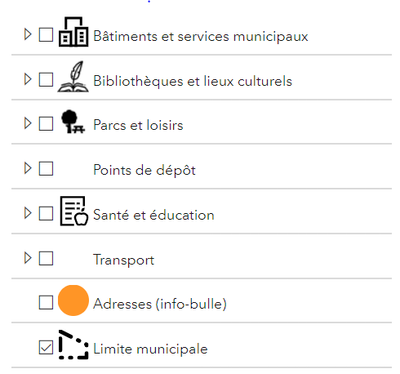Click the dashed municipal boundary icon
Viewport: 400px width, 374px height.
(x=73, y=345)
